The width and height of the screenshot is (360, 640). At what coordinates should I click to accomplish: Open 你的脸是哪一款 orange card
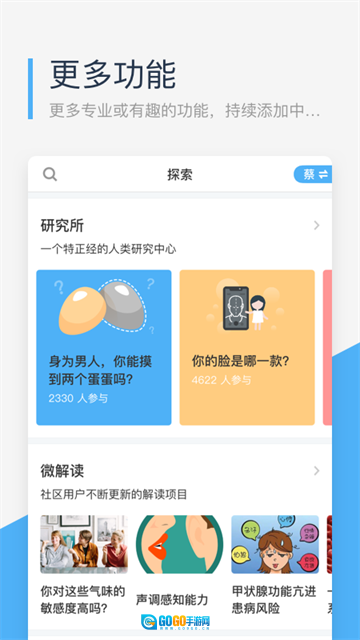click(x=247, y=347)
